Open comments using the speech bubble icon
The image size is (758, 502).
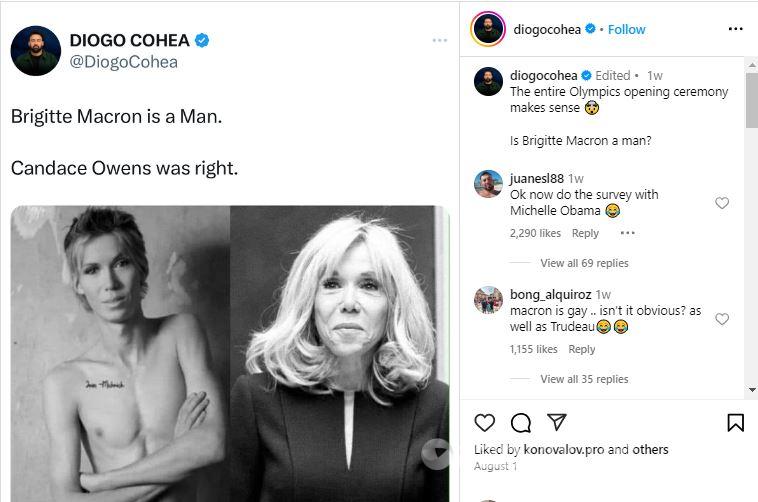click(x=521, y=422)
